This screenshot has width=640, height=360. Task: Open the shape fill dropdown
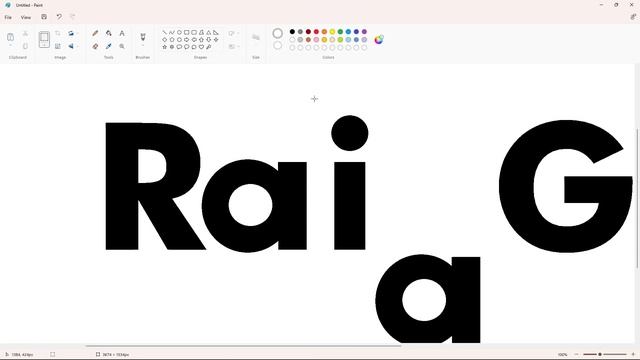coord(233,47)
